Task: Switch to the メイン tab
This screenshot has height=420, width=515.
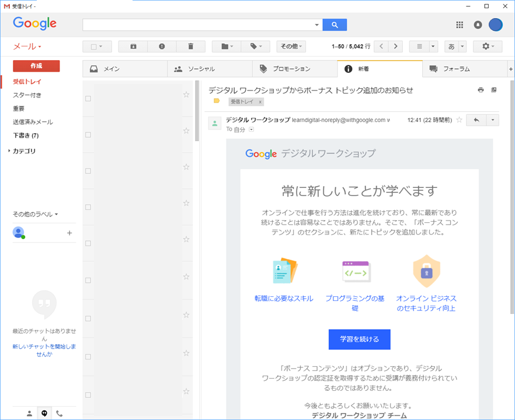Action: (x=125, y=69)
